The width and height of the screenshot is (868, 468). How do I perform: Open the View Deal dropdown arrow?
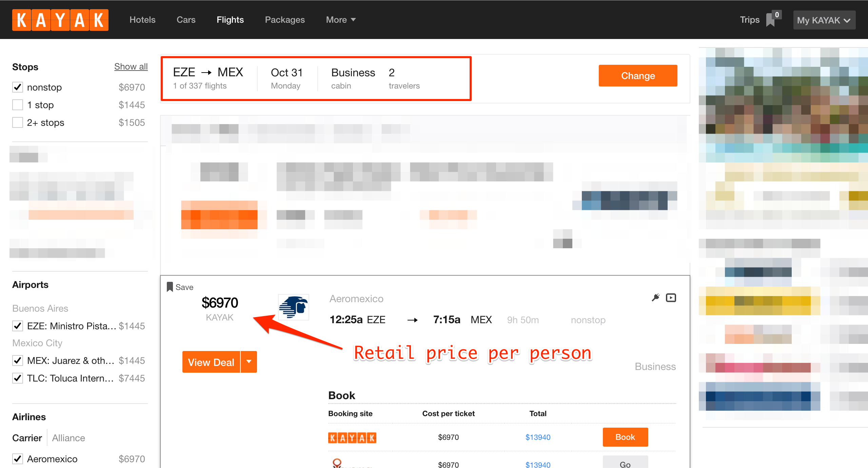[x=249, y=362]
